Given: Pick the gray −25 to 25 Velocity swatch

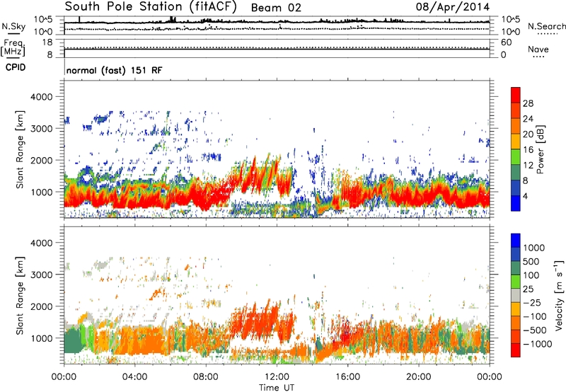Looking at the screenshot, I should click(x=516, y=295).
